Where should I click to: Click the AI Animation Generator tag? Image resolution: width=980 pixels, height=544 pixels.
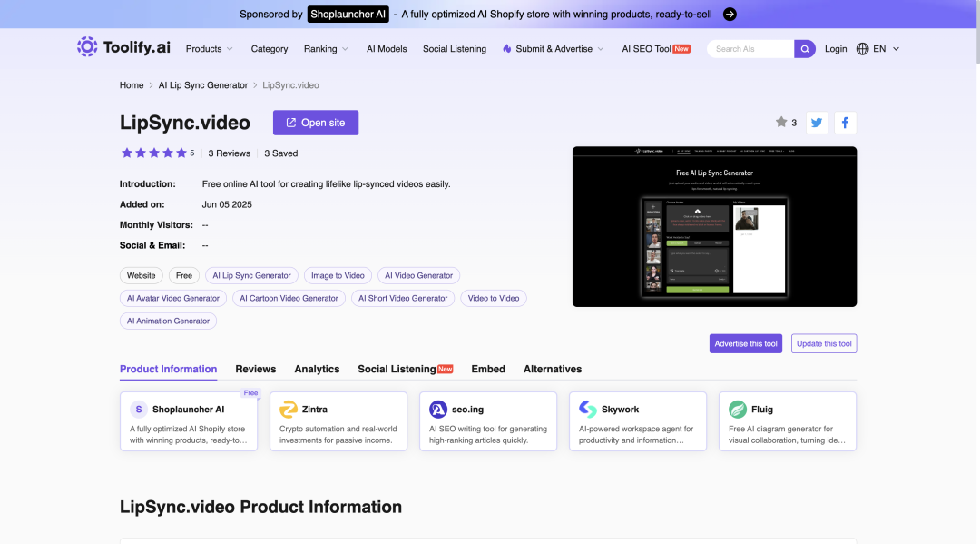[x=168, y=321]
